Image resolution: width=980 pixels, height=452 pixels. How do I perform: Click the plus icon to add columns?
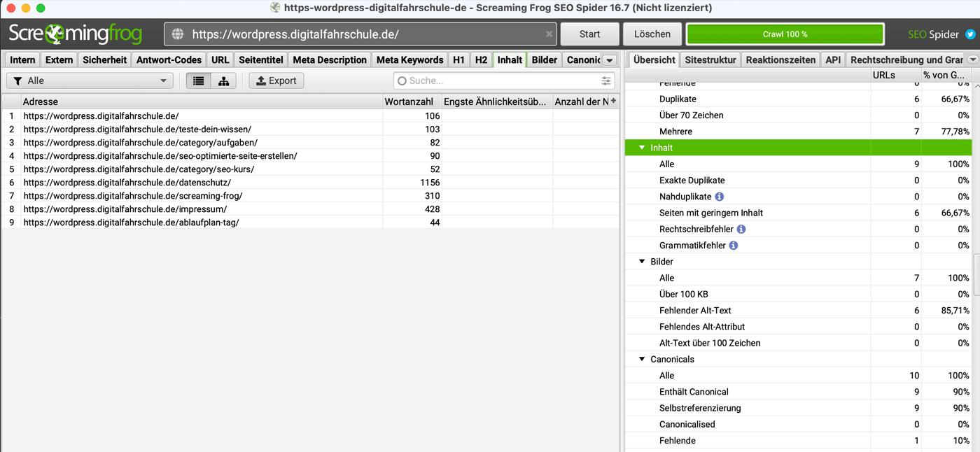tap(614, 101)
